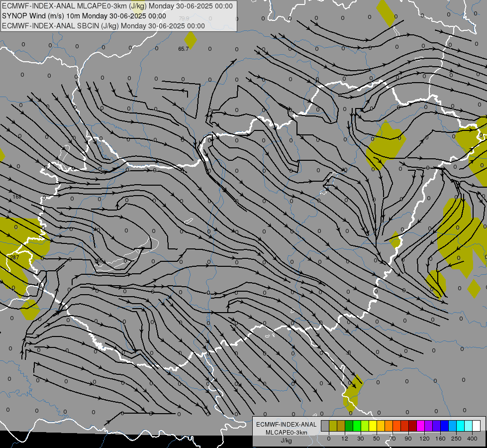487x448 pixels.
Task: Click the 12 tick label on the legend scale
Action: coord(345,439)
